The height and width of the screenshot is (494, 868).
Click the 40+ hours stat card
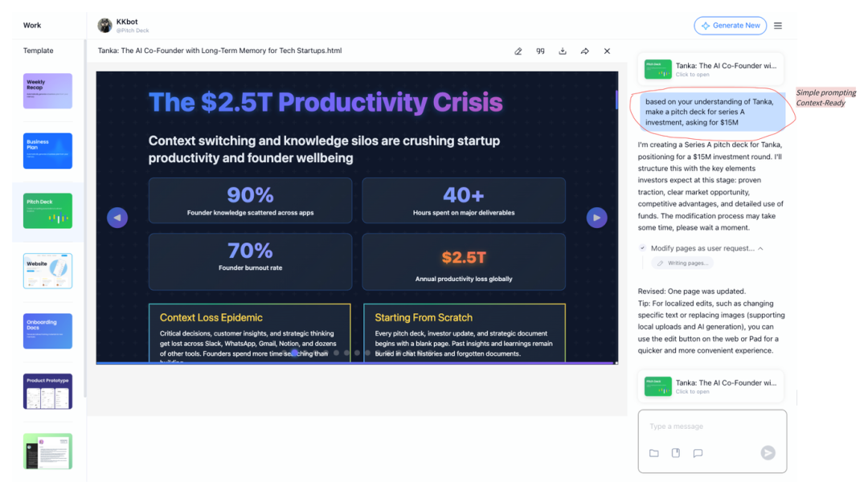click(464, 200)
